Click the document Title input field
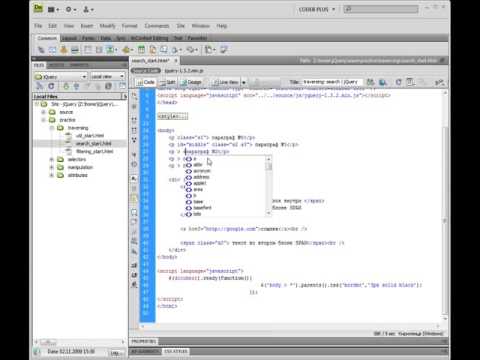Image resolution: width=480 pixels, height=360 pixels. point(331,82)
